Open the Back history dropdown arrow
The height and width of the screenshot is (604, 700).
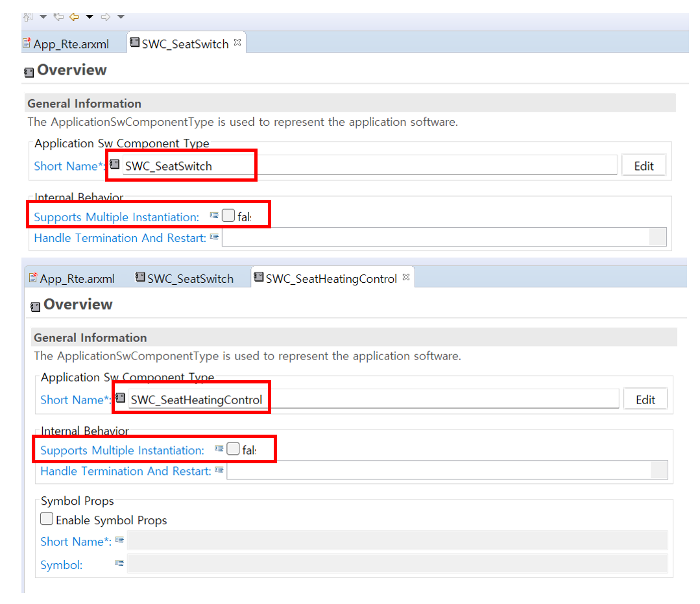pos(90,16)
